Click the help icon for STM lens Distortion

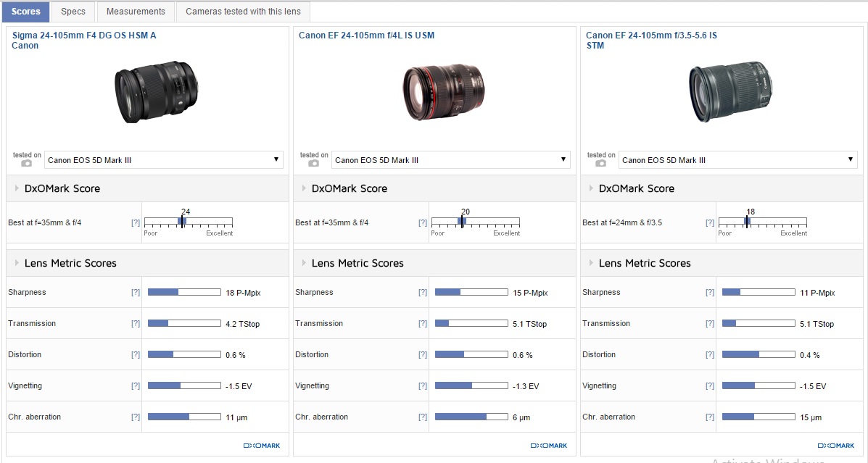click(x=710, y=355)
